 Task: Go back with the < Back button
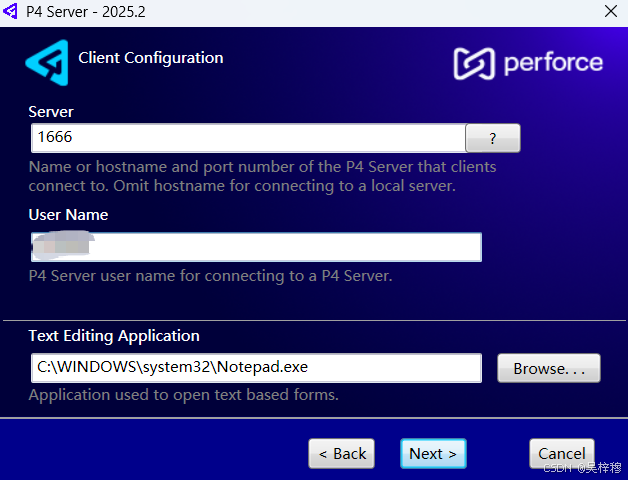[342, 454]
